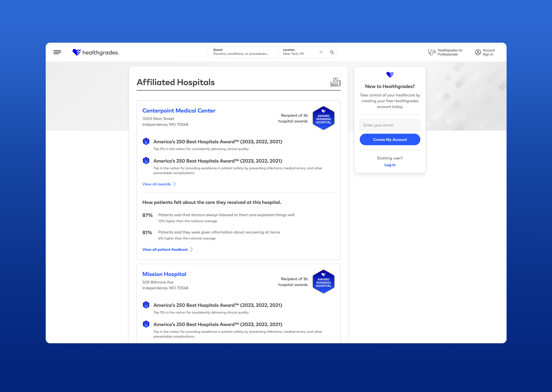Click the Enter your email field

[390, 125]
